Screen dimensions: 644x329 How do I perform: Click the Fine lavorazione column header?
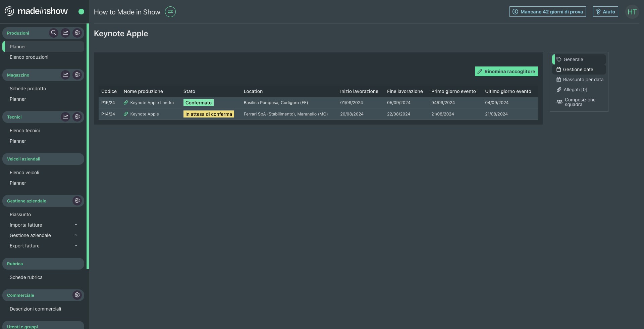405,91
